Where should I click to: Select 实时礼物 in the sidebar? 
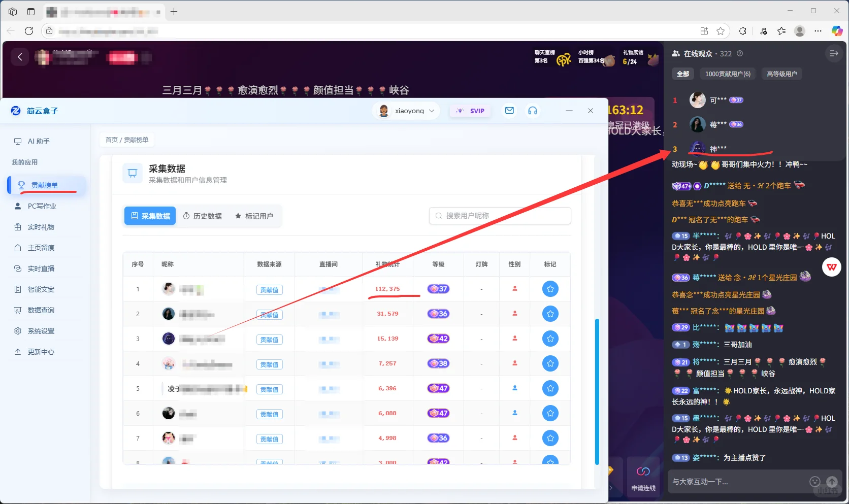pyautogui.click(x=40, y=227)
